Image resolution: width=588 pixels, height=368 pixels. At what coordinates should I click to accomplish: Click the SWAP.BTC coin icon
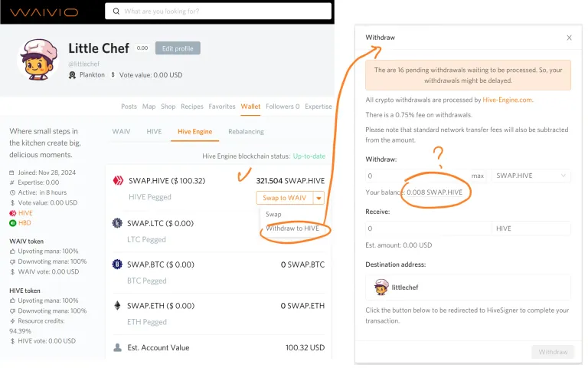117,264
